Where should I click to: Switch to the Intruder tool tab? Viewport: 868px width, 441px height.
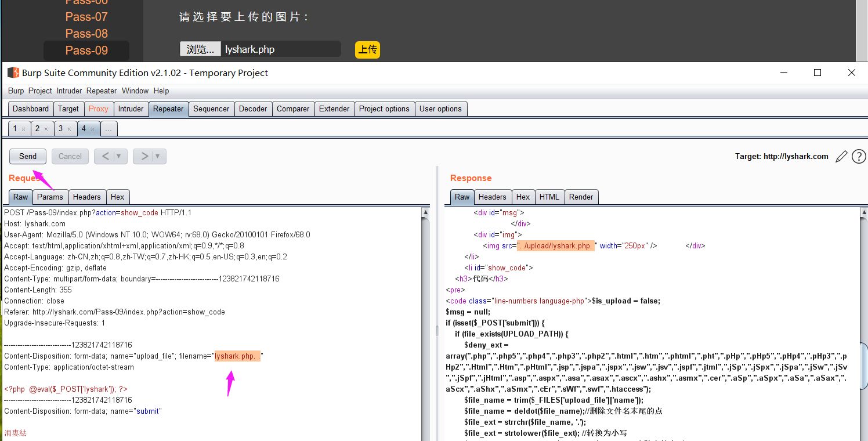tap(131, 109)
